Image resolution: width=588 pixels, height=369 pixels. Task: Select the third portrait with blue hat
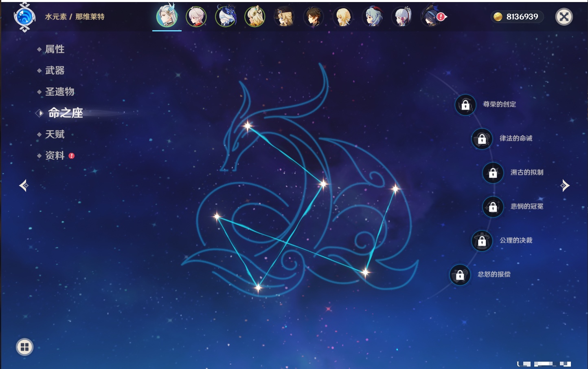[226, 17]
